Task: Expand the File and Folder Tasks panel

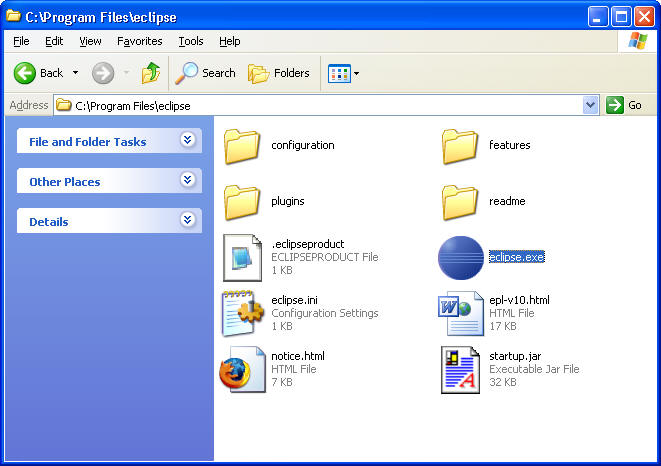Action: tap(188, 140)
